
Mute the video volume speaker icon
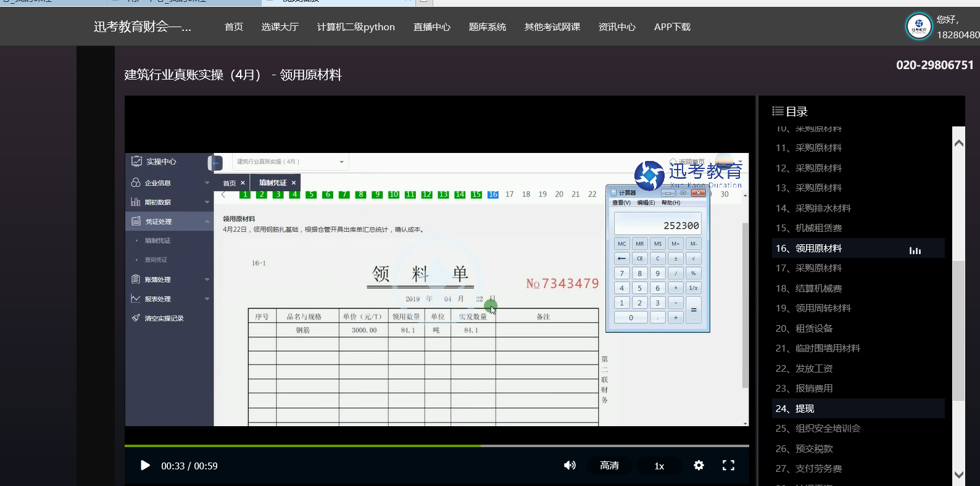pyautogui.click(x=570, y=466)
